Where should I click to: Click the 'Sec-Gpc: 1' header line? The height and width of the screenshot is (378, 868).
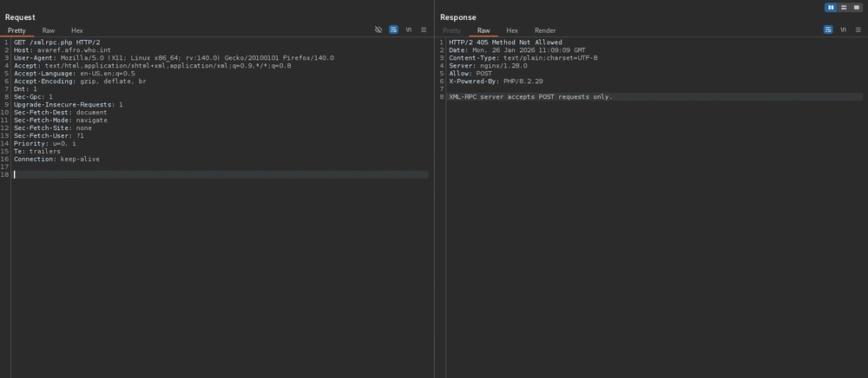33,97
